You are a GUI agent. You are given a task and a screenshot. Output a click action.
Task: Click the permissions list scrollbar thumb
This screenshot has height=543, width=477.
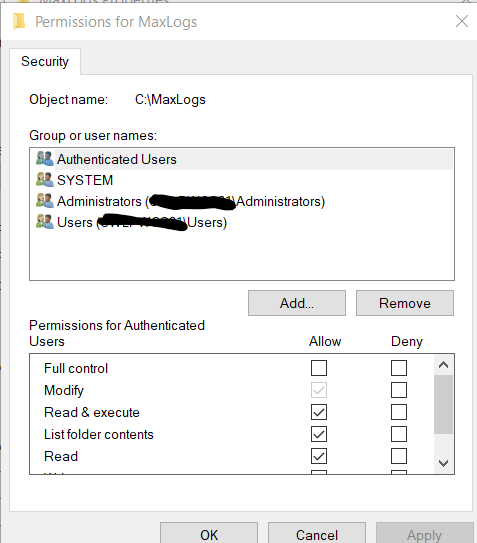[443, 404]
